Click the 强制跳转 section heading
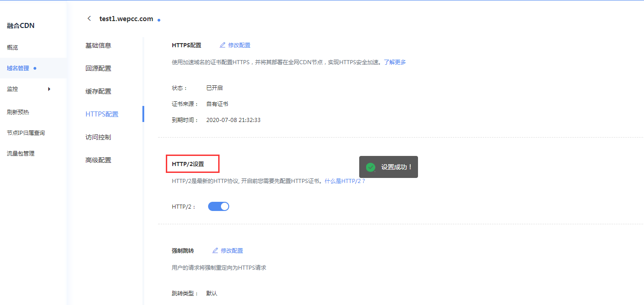Image resolution: width=644 pixels, height=305 pixels. [x=183, y=250]
